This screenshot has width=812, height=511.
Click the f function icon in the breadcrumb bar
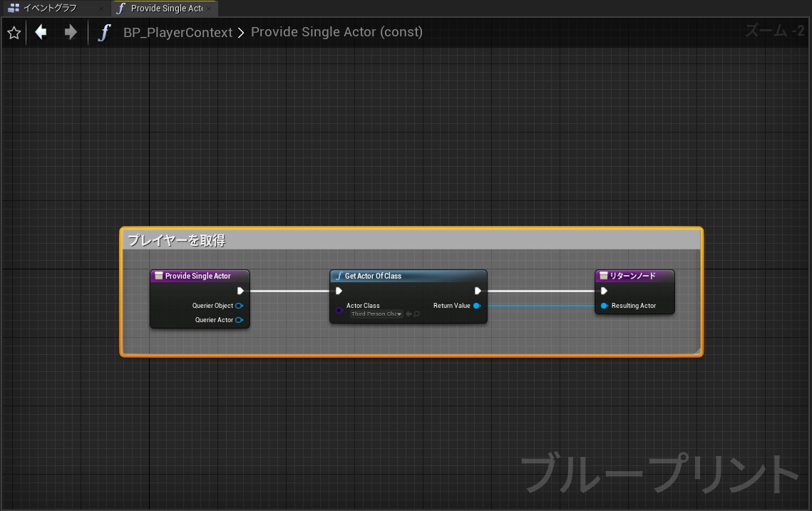click(104, 32)
